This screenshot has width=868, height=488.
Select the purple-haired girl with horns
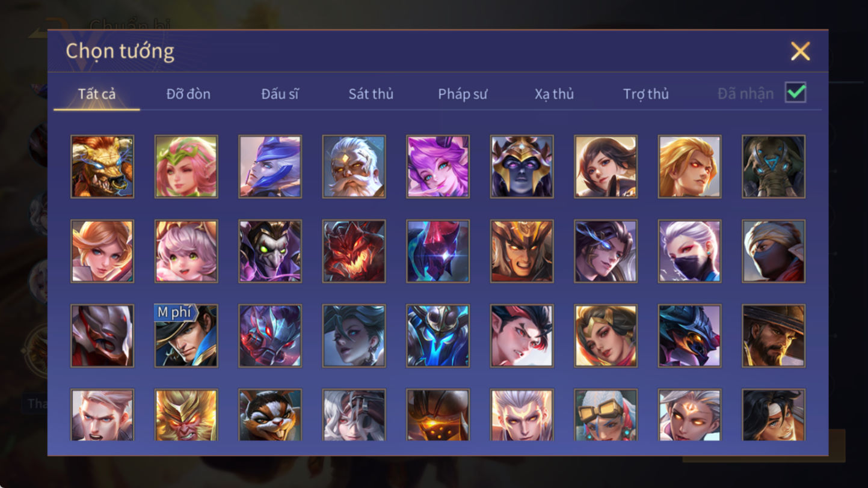click(438, 166)
